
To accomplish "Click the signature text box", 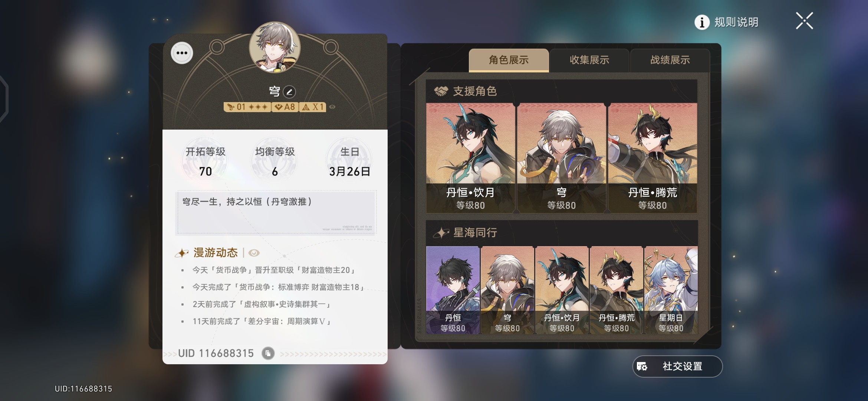I will pos(276,213).
